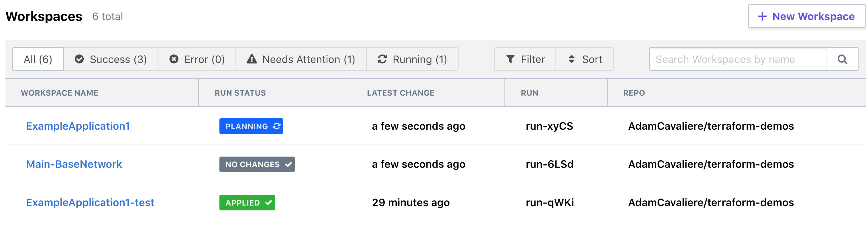Click the Success checkmark circle icon
This screenshot has width=868, height=225.
click(x=79, y=59)
